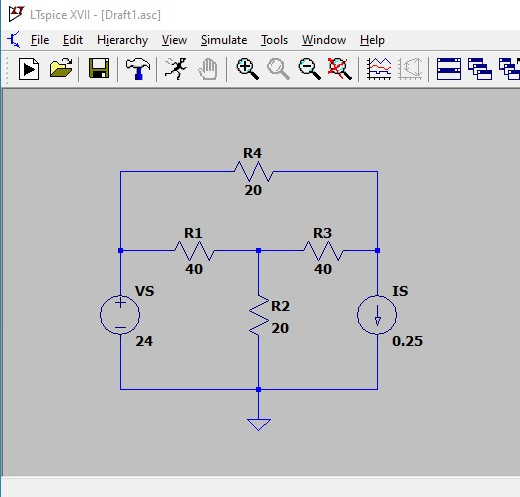
Task: Click the R2 resistor in the schematic
Action: [x=259, y=315]
